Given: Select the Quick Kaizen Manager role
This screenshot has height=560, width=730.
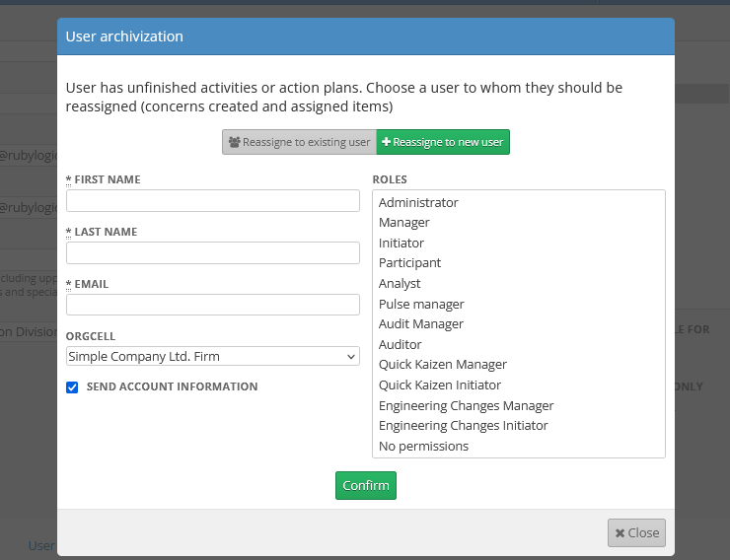Looking at the screenshot, I should pyautogui.click(x=441, y=365).
